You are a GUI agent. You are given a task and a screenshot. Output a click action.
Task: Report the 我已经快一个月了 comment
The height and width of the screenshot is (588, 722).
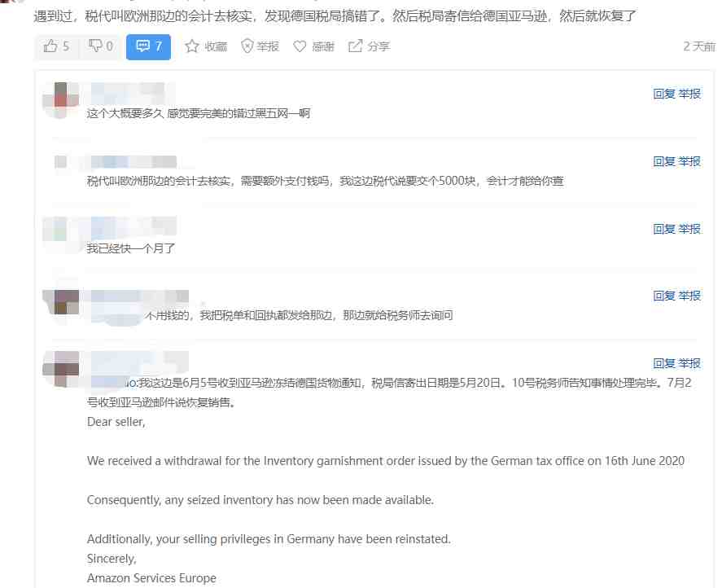689,229
